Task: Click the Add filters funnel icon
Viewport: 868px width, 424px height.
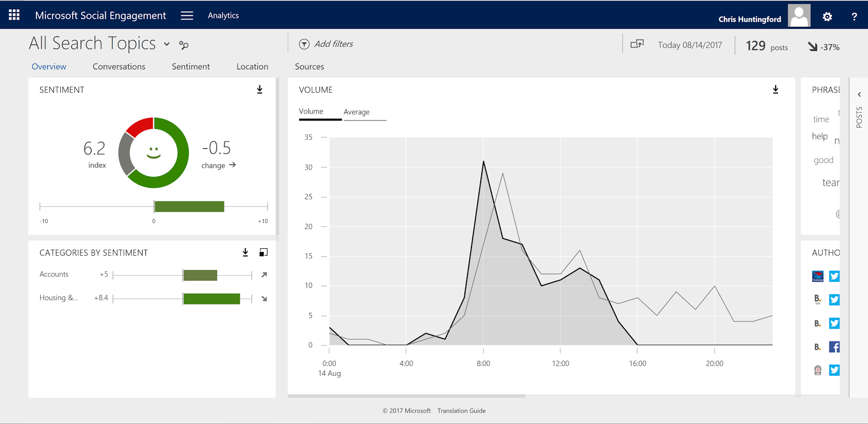Action: tap(304, 44)
